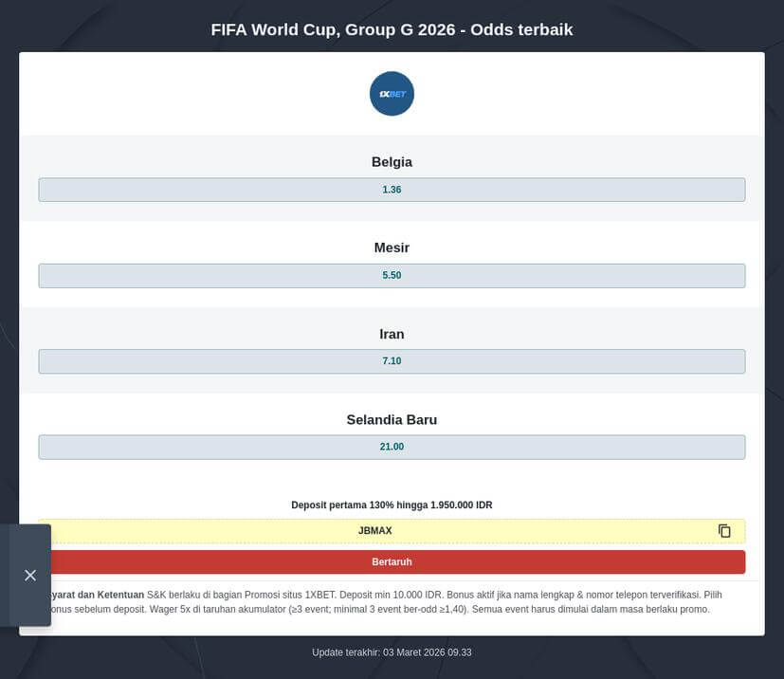Select the Selandia Baru odds 21.00

click(x=392, y=446)
